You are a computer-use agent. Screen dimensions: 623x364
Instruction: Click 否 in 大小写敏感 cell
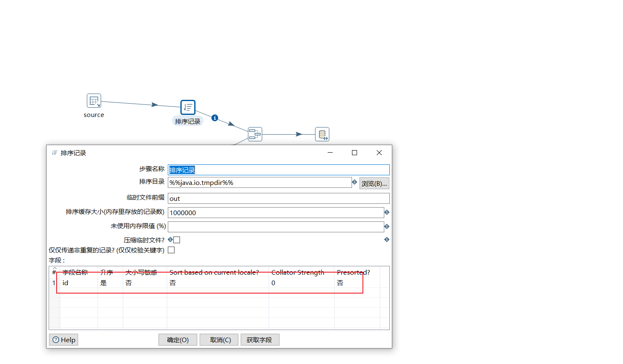tap(145, 283)
